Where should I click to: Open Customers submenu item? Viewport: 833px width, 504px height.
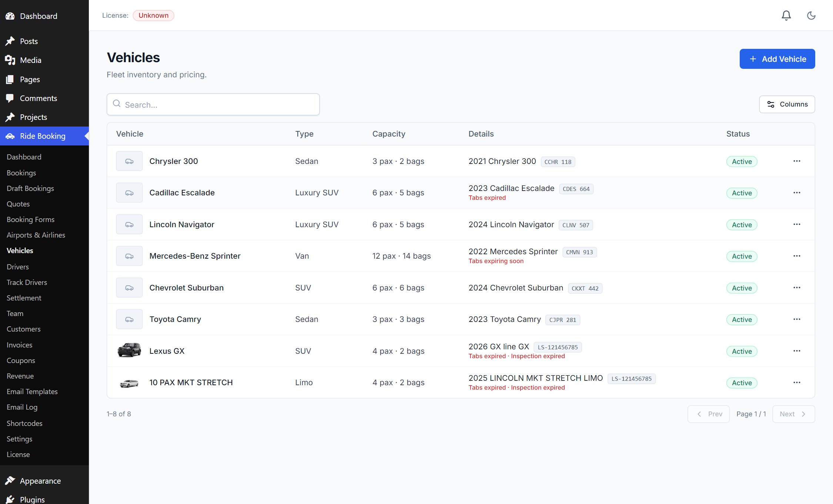[24, 329]
